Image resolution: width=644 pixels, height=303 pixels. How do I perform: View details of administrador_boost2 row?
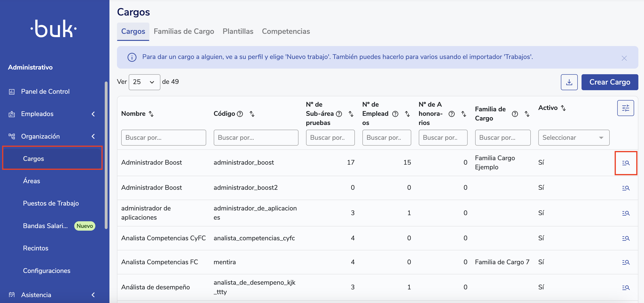tap(625, 188)
